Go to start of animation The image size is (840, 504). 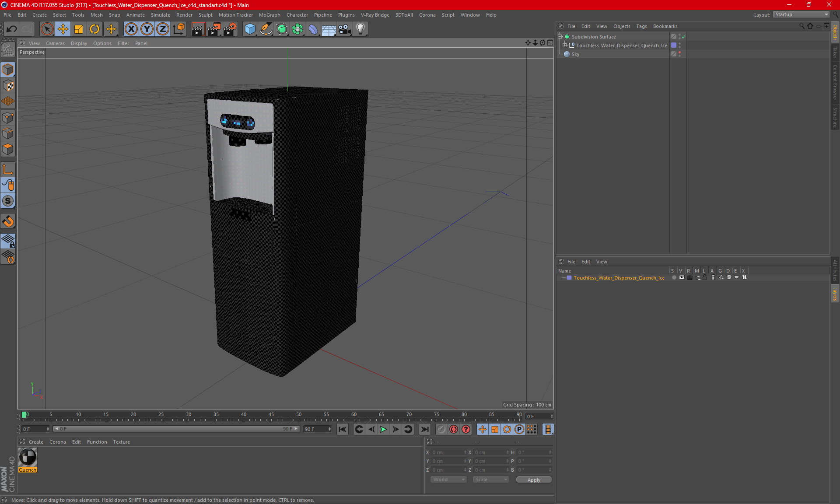pos(343,429)
